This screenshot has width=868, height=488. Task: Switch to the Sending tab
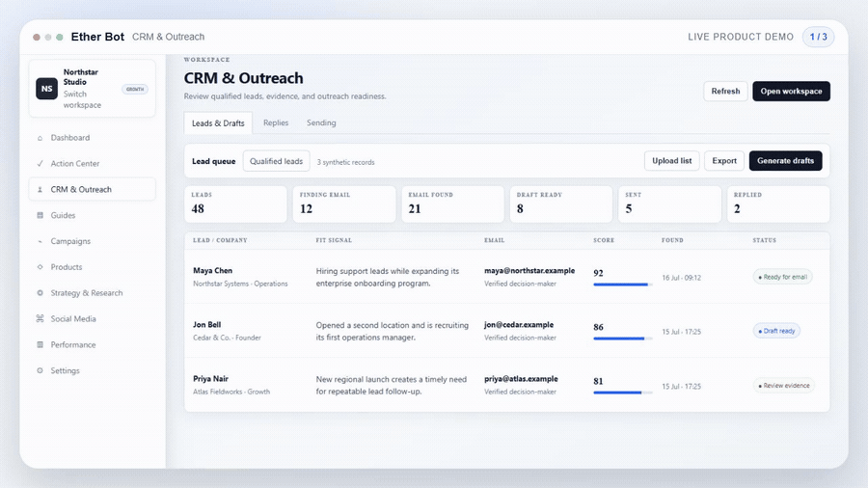point(321,122)
